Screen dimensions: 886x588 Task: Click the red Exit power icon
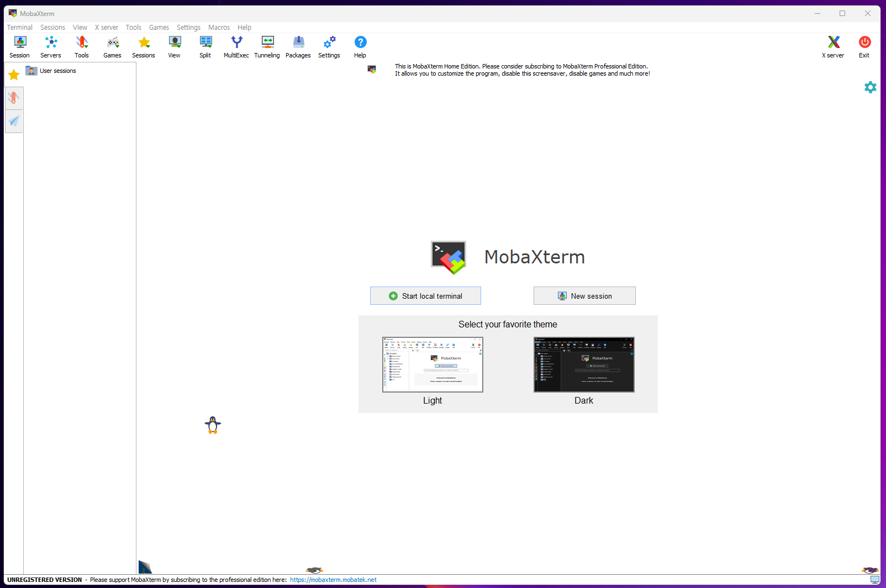point(864,47)
